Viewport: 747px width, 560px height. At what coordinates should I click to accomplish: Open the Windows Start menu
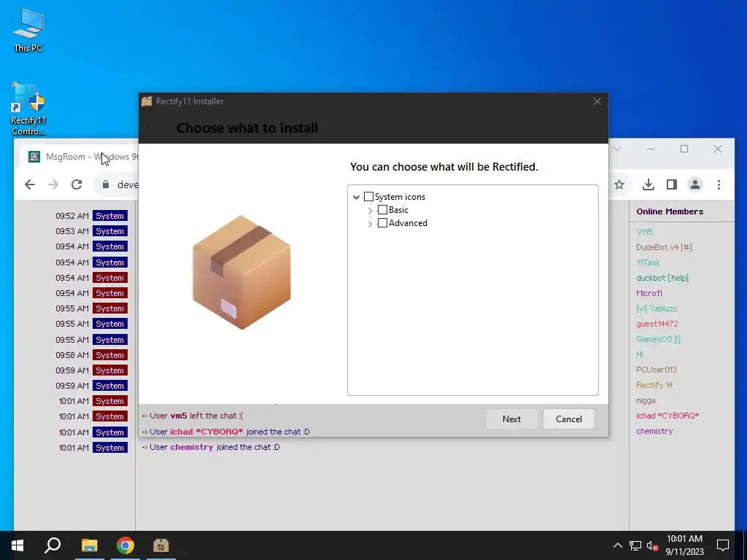coord(18,545)
